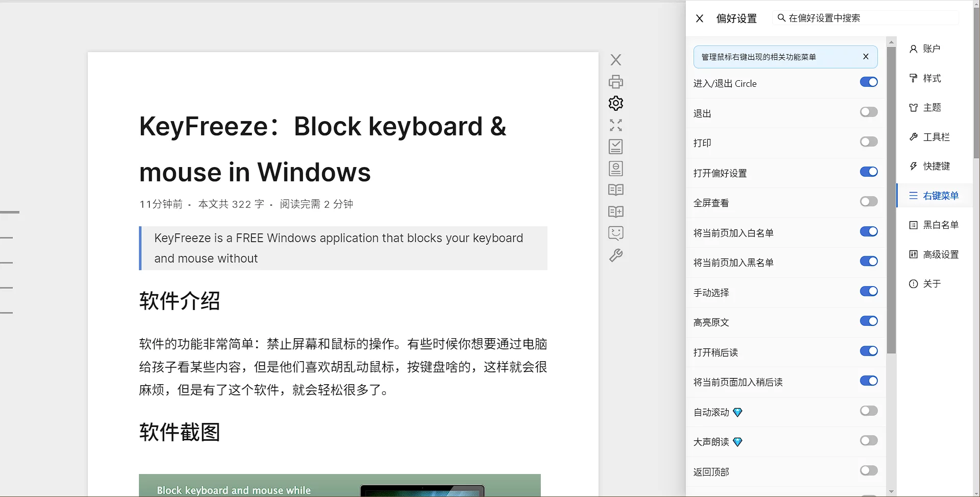Click the settings list scrollbar down arrow
Screen dimensions: 980x497
tap(891, 491)
